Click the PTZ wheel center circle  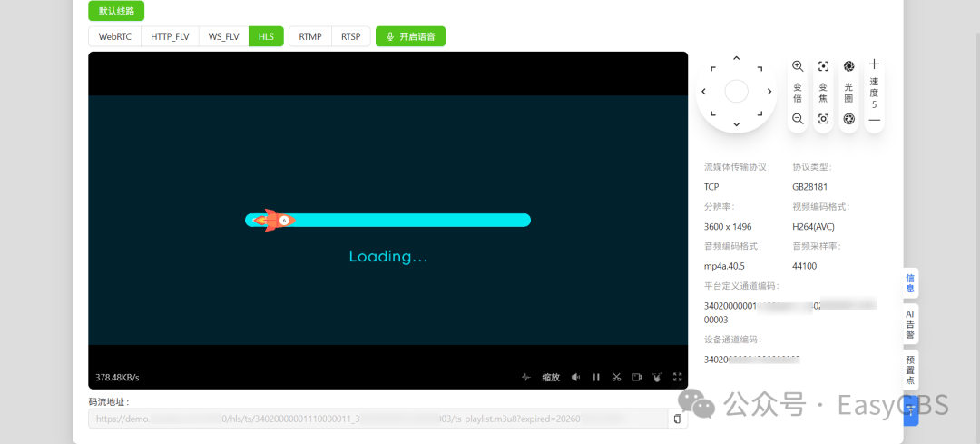point(736,92)
